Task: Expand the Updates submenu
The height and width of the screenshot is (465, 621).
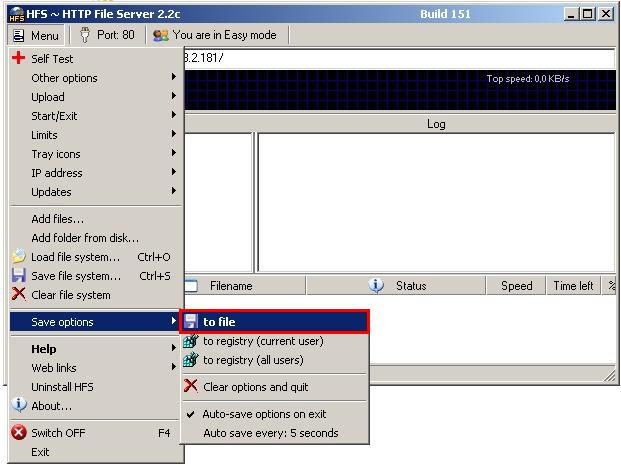Action: click(96, 192)
